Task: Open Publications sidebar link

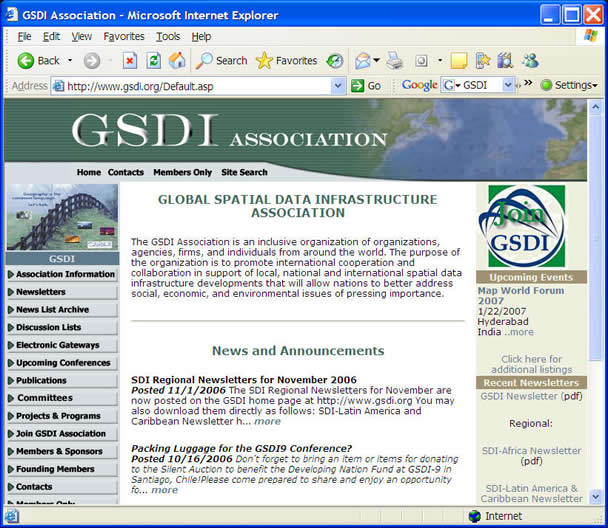Action: [62, 381]
